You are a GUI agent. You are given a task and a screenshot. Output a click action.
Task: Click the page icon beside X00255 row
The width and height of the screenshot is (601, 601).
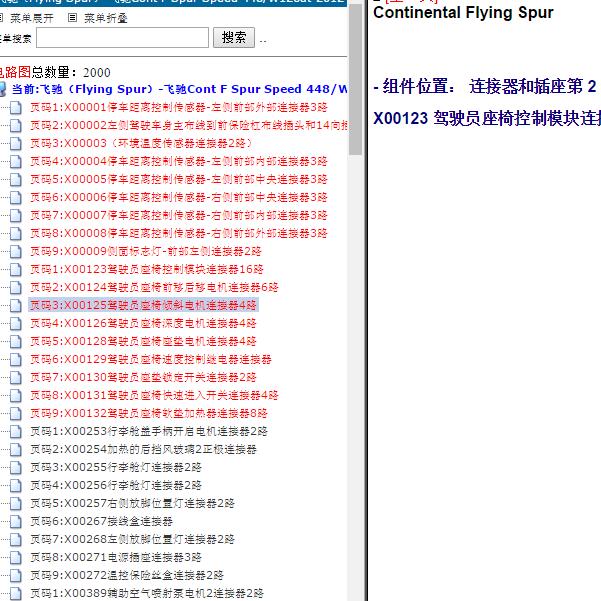click(x=16, y=468)
